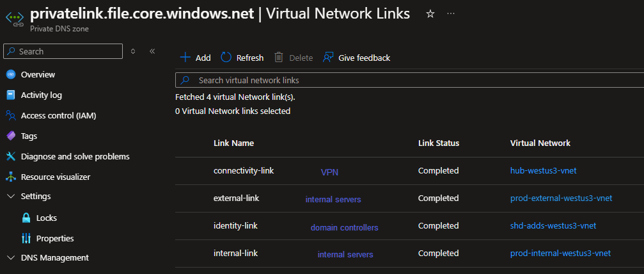Image resolution: width=644 pixels, height=274 pixels.
Task: Favorite this page with the star icon
Action: [x=430, y=14]
